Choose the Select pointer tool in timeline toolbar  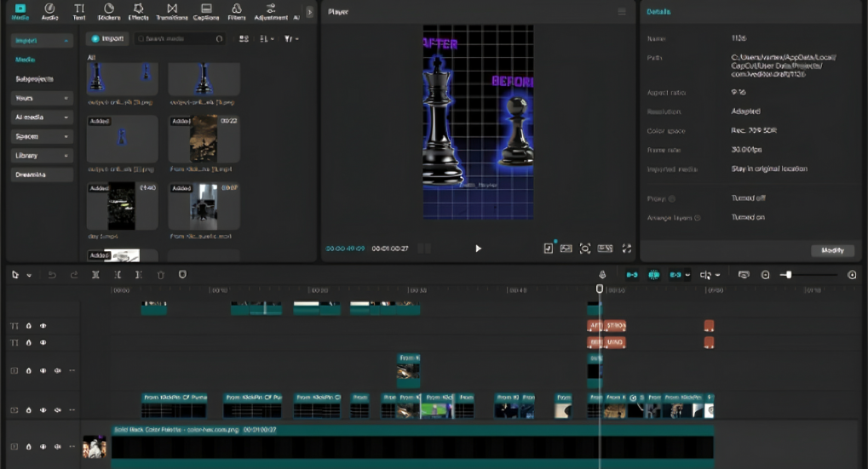click(15, 275)
